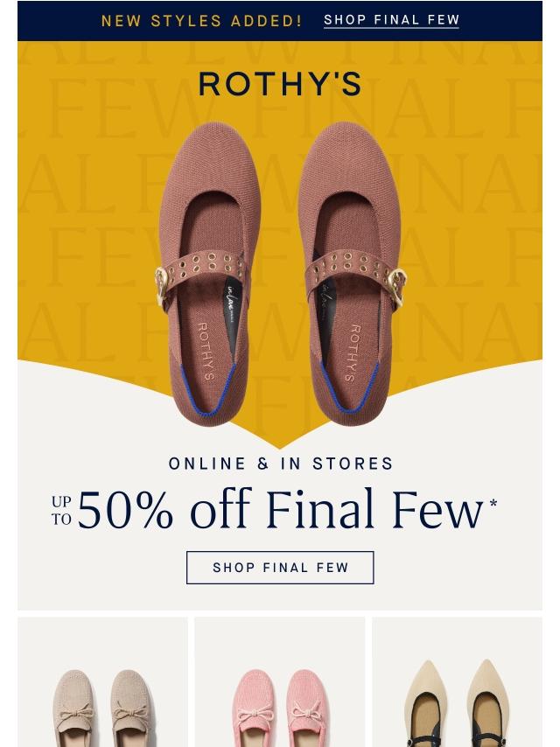Click the gold buckle on left shoe
The height and width of the screenshot is (747, 560).
[162, 284]
